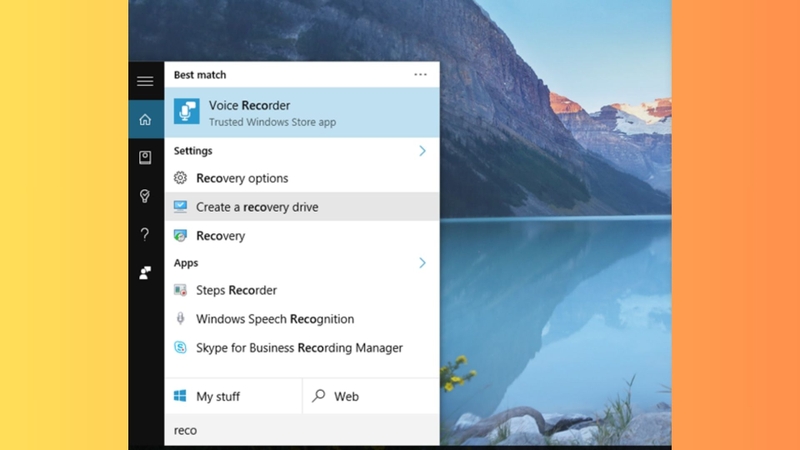Image resolution: width=800 pixels, height=450 pixels.
Task: Click the Recovery control panel icon
Action: [x=180, y=236]
